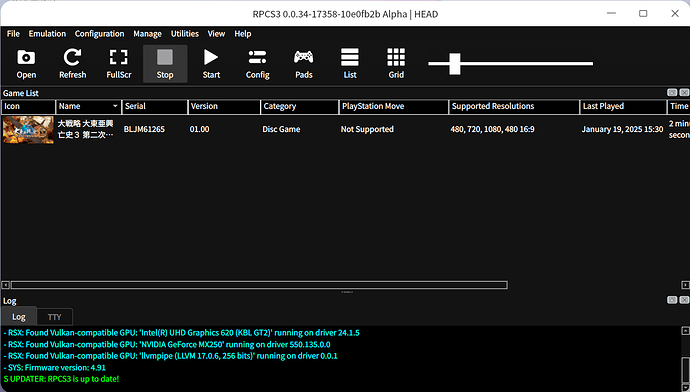Float the Game List panel
The width and height of the screenshot is (690, 392).
[x=672, y=92]
